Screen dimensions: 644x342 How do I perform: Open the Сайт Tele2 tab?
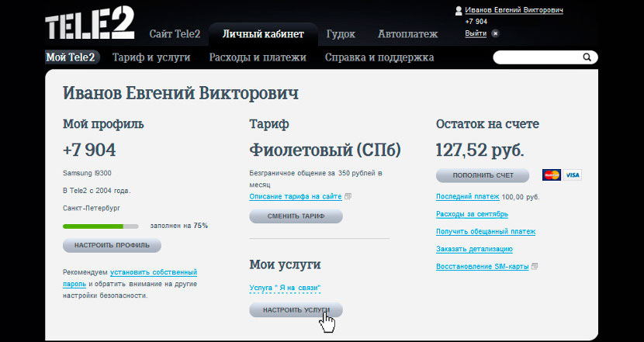coord(175,34)
